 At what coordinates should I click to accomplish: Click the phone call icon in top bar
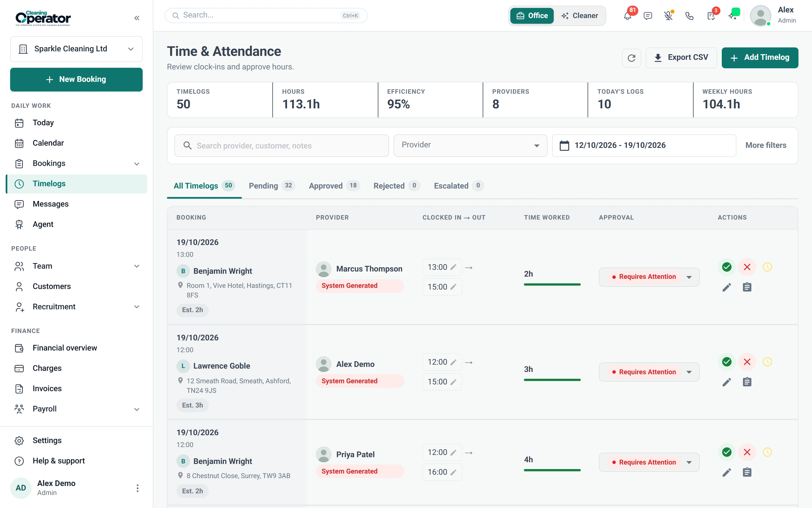pos(689,16)
